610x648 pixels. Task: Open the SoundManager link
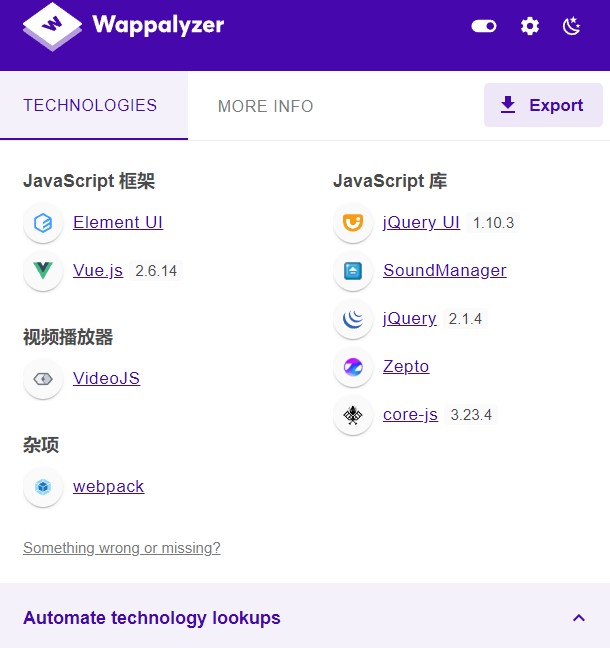[x=445, y=270]
